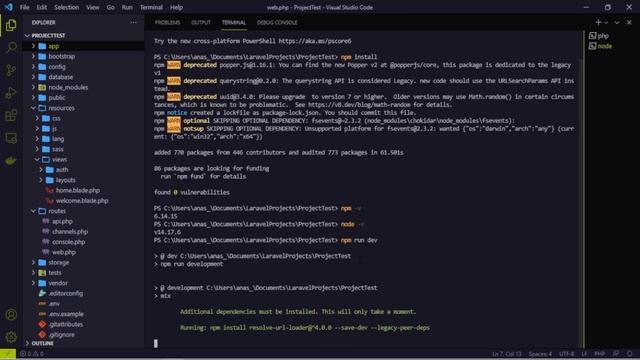Open the View menu

coord(93,7)
